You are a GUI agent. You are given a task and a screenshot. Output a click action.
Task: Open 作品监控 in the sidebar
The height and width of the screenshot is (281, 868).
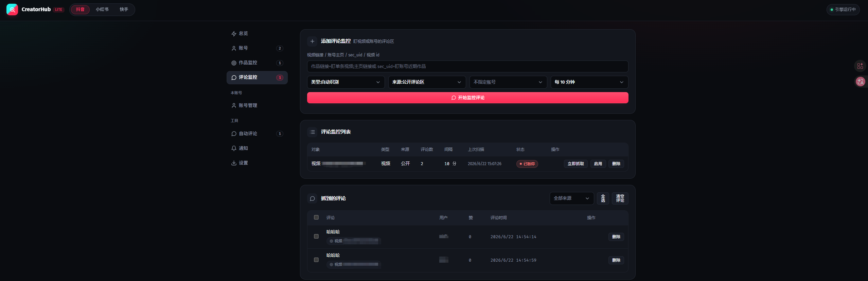(257, 63)
